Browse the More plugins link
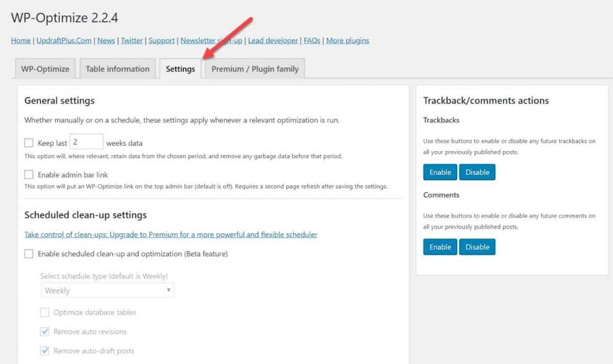The image size is (613, 364). [348, 40]
